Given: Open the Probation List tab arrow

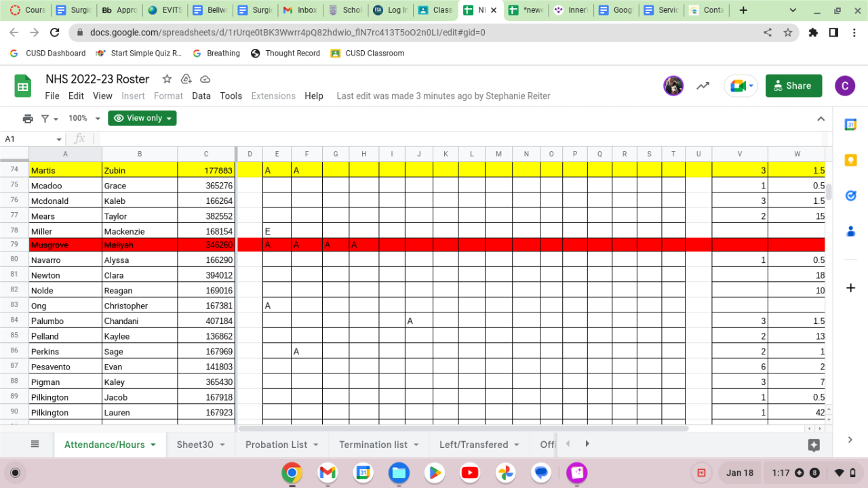Looking at the screenshot, I should pyautogui.click(x=316, y=445).
